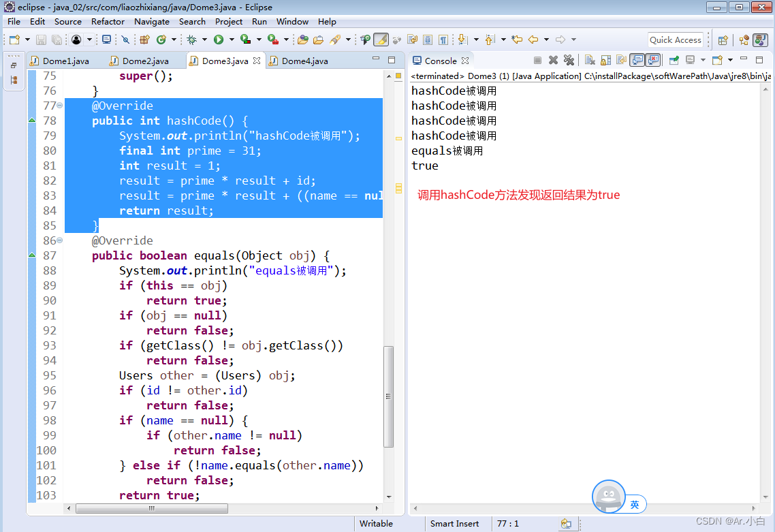Close the Dome3.java tab
The width and height of the screenshot is (775, 532).
(257, 61)
